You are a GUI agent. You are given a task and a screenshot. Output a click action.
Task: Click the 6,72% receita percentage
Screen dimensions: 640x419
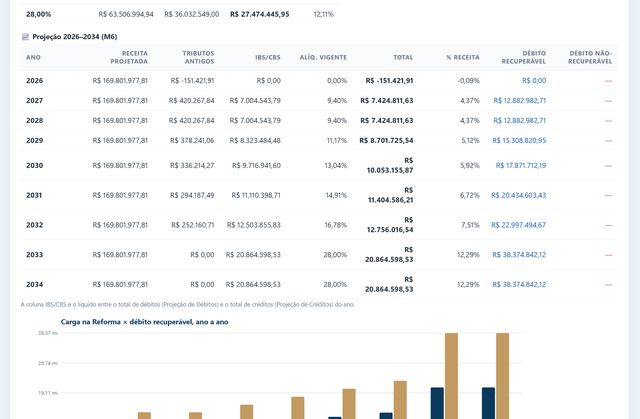point(470,195)
